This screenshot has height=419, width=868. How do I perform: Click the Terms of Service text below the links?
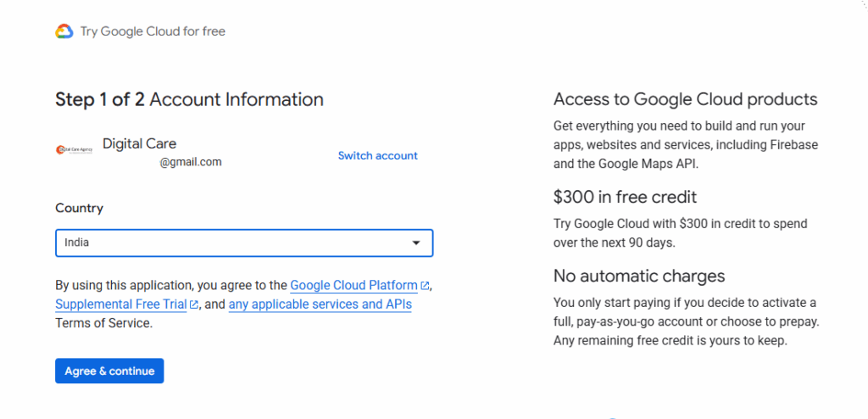click(x=103, y=323)
